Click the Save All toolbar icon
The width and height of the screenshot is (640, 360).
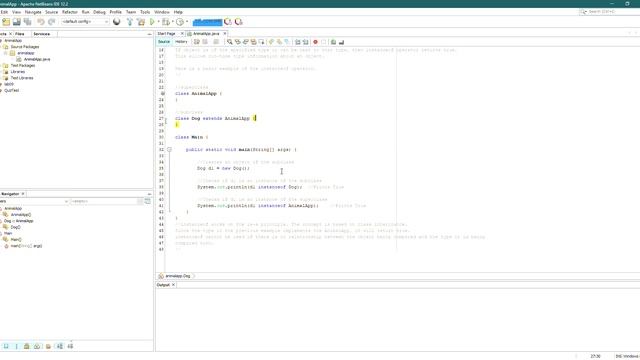click(x=27, y=22)
